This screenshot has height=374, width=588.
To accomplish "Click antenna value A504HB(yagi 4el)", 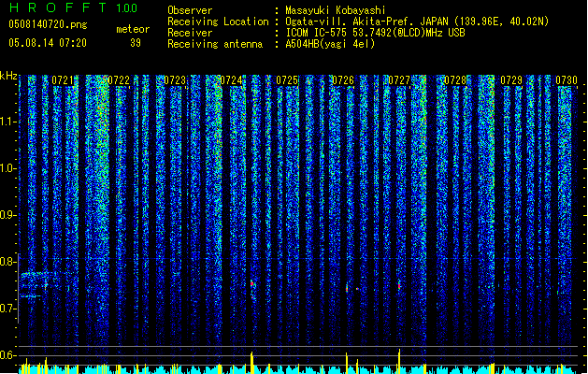I will [x=330, y=44].
